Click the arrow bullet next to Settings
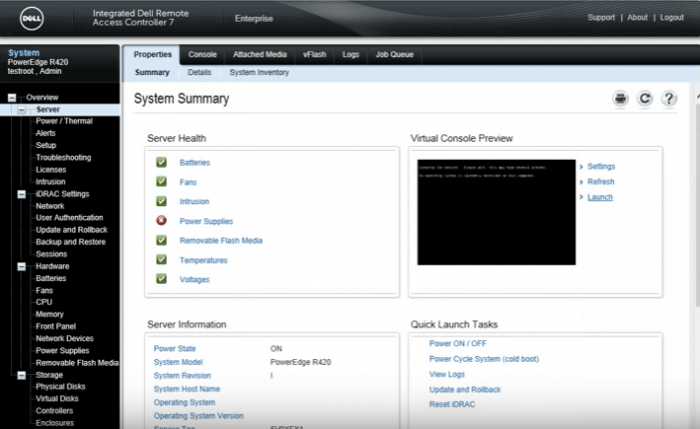This screenshot has height=429, width=700. [581, 167]
